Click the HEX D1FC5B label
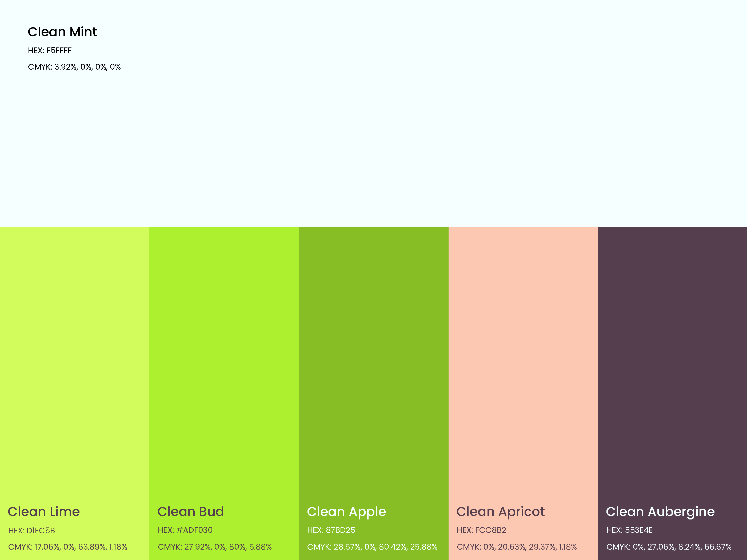 (x=31, y=531)
